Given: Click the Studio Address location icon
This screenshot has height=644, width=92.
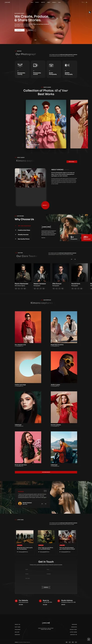Looking at the screenshot, I should coord(59,601).
